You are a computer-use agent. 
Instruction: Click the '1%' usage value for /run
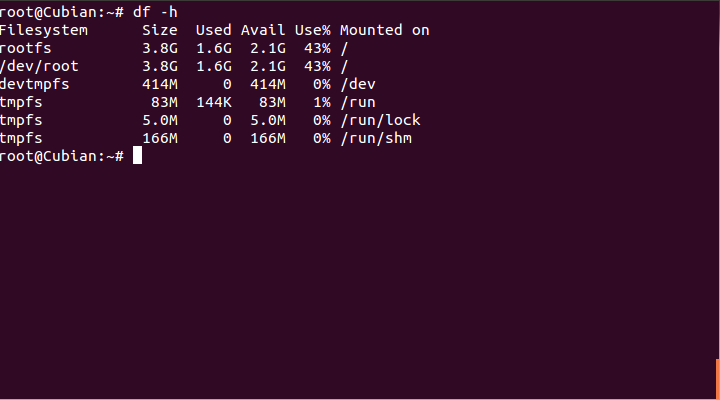pyautogui.click(x=322, y=102)
